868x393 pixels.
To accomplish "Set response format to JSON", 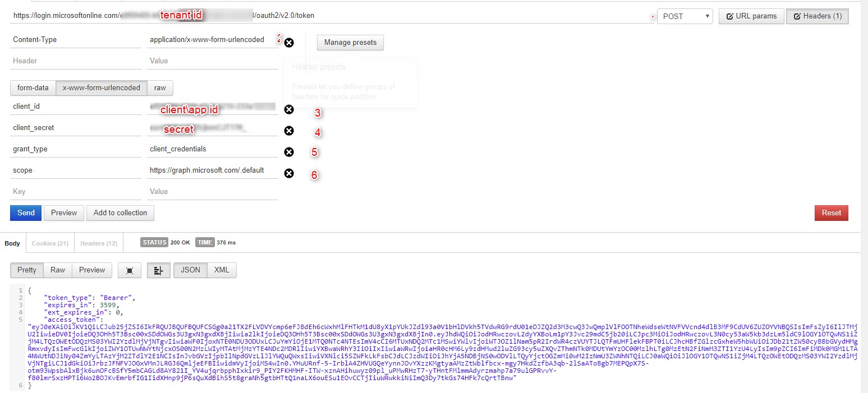I will [x=191, y=270].
